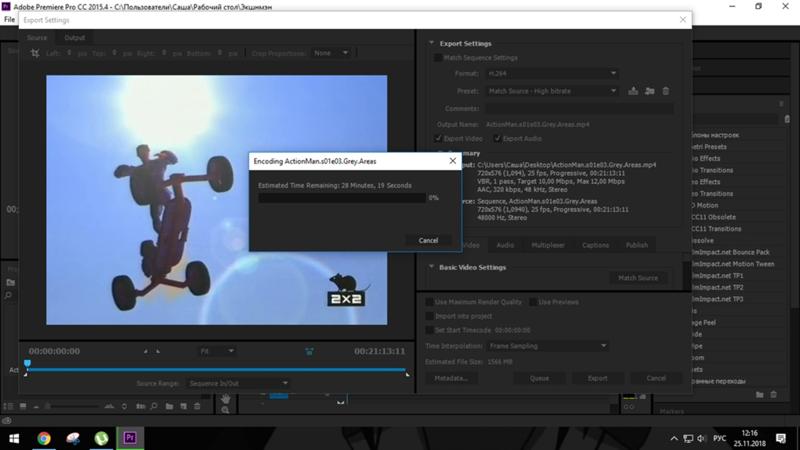Click the set in point triangle icon
Viewport: 800px width, 450px height.
click(146, 352)
